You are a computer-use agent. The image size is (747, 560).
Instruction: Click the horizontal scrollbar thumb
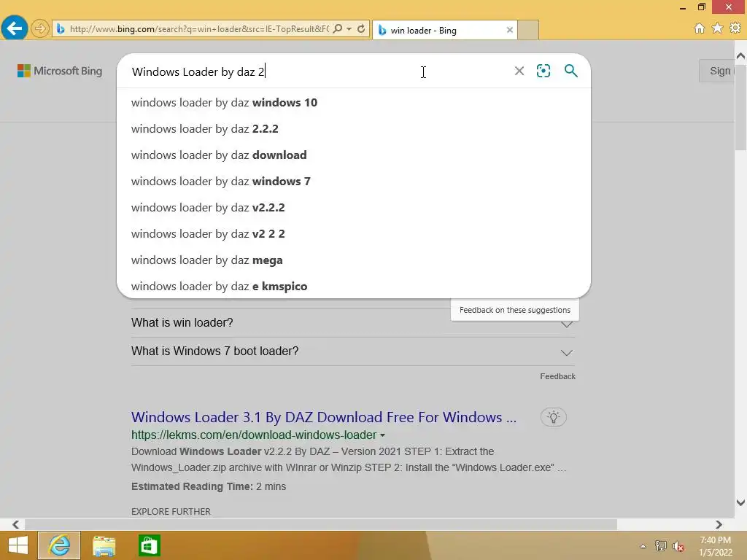(x=321, y=524)
